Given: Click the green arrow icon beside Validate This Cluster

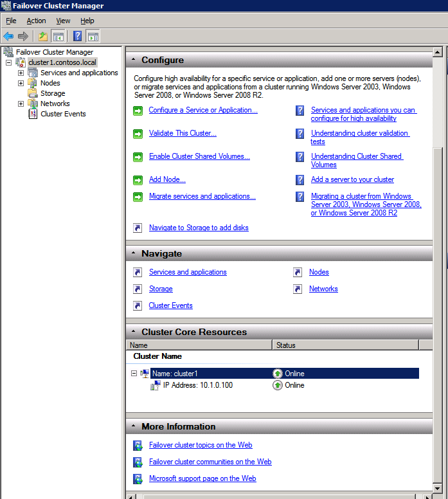Looking at the screenshot, I should [x=138, y=134].
